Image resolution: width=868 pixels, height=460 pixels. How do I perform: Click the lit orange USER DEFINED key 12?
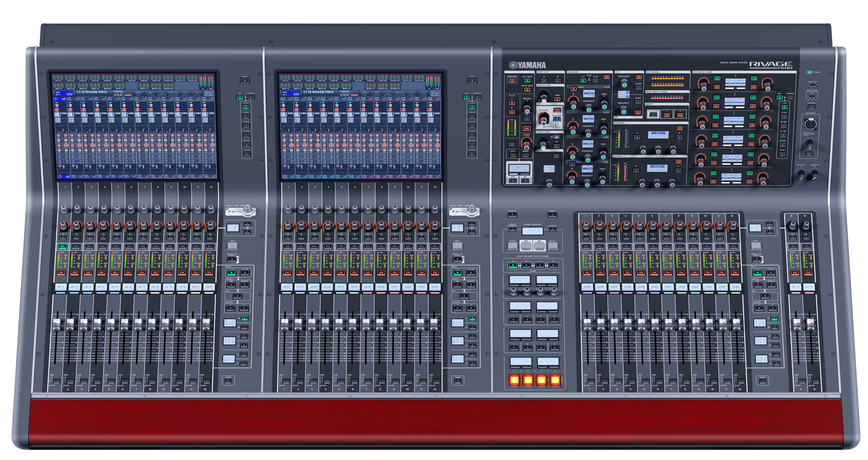[555, 380]
